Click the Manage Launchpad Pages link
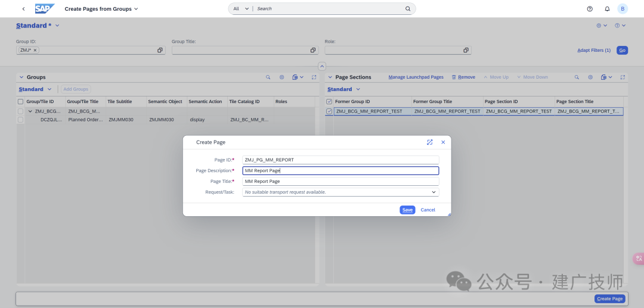 point(416,77)
